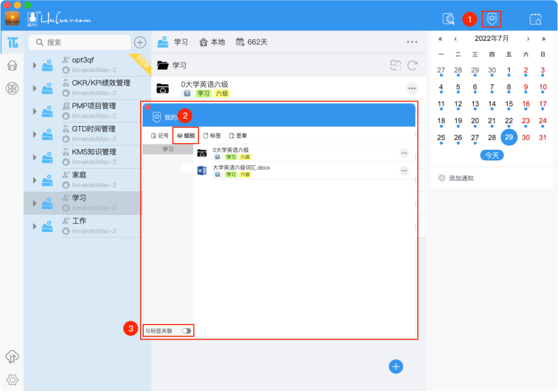Select July 29 in the calendar
This screenshot has height=392, width=558.
pyautogui.click(x=509, y=137)
